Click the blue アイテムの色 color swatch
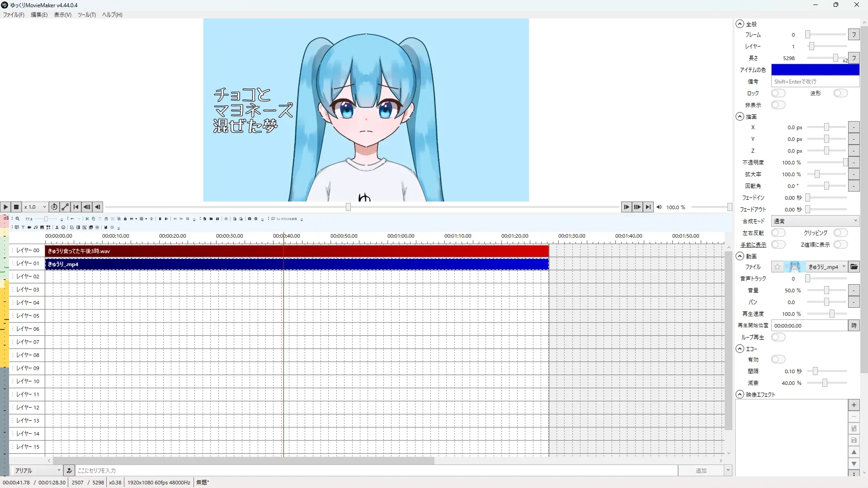868x488 pixels. pos(815,70)
